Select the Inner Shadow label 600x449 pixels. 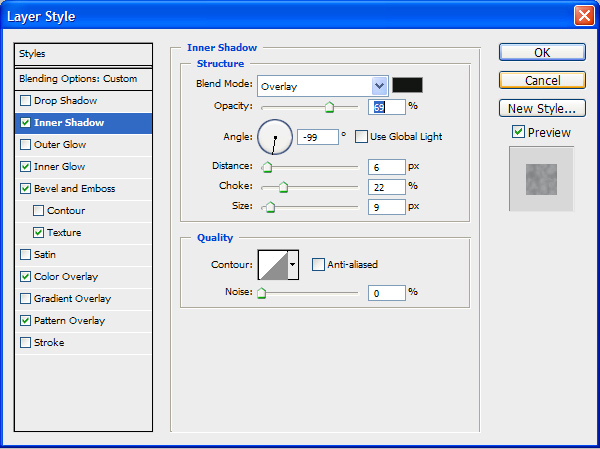(x=69, y=122)
